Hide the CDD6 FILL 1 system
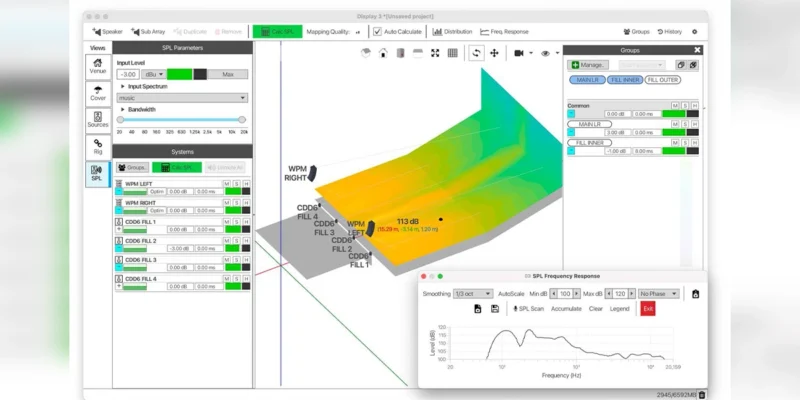The height and width of the screenshot is (400, 800). tap(246, 222)
